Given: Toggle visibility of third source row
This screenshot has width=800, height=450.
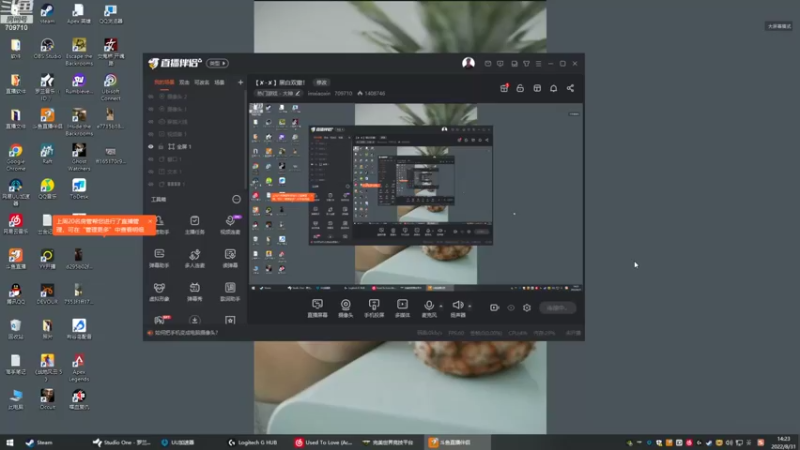Looking at the screenshot, I should click(x=151, y=121).
